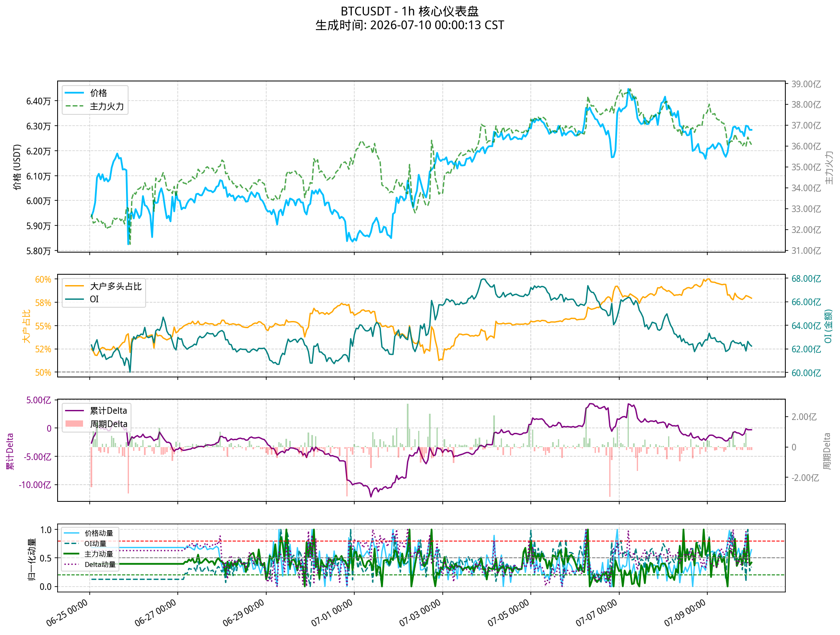Image resolution: width=840 pixels, height=635 pixels.
Task: Click the "1.0" momentum tick label
Action: click(x=46, y=530)
